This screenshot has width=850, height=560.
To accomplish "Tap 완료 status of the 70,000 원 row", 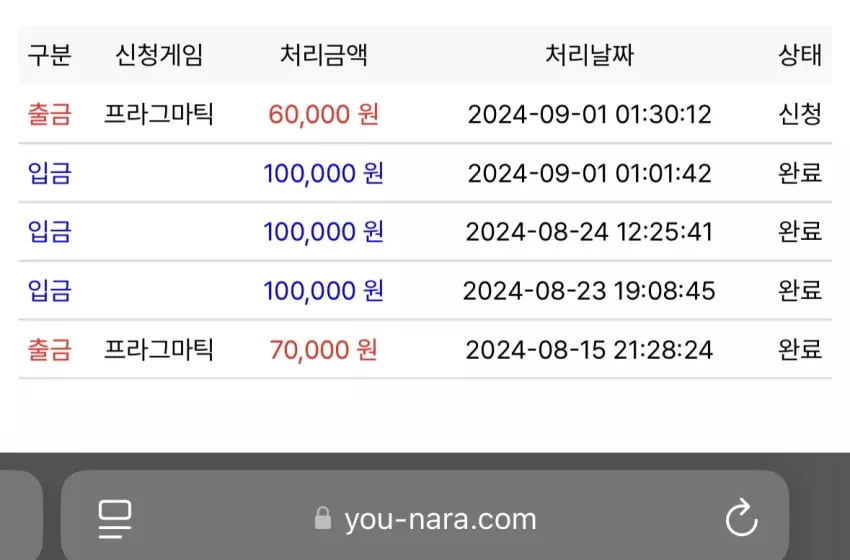I will [x=800, y=350].
